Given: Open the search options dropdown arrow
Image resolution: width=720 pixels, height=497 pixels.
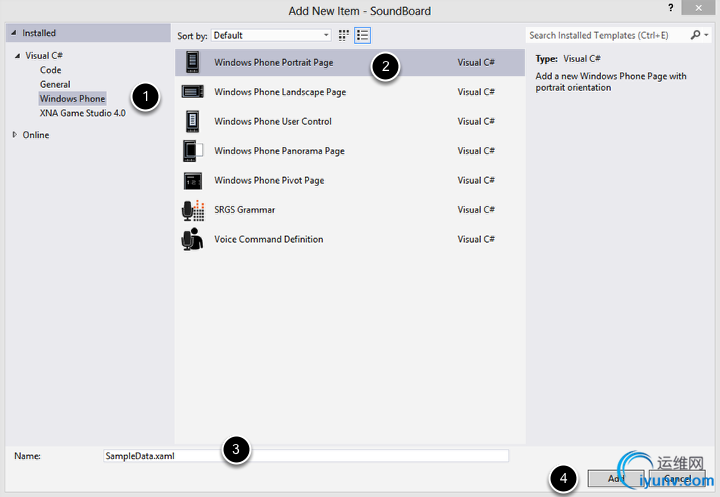Looking at the screenshot, I should pos(706,35).
